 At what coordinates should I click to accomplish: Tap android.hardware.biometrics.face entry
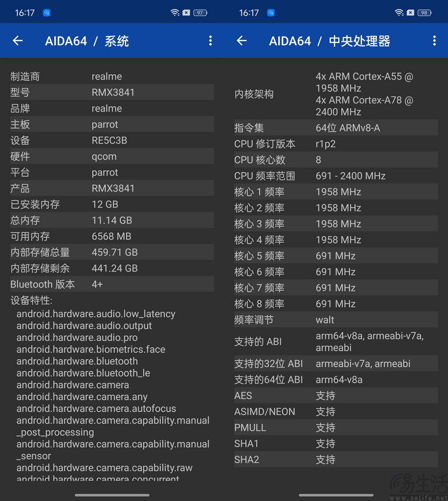pyautogui.click(x=91, y=349)
